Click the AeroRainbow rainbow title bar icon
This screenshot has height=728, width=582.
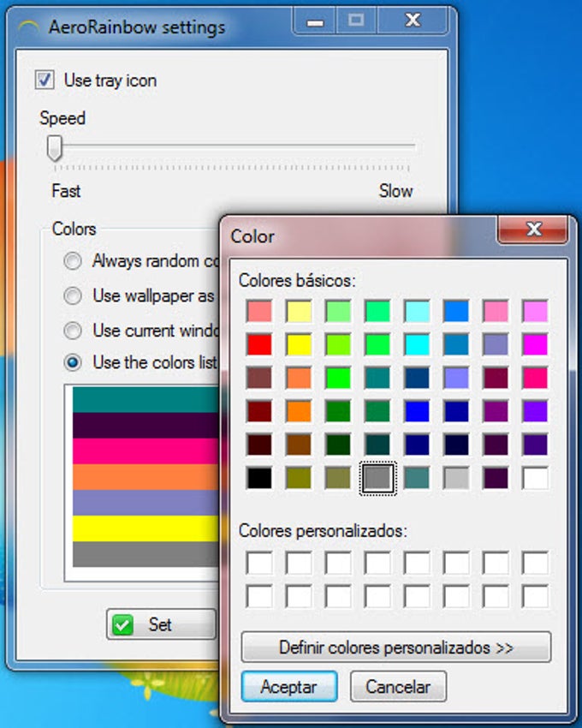(x=29, y=28)
